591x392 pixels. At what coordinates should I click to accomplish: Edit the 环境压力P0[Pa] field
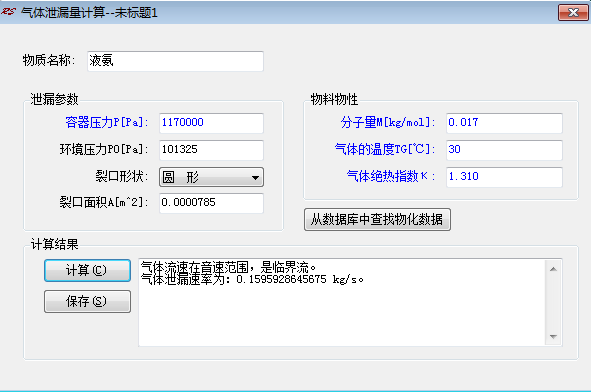211,150
